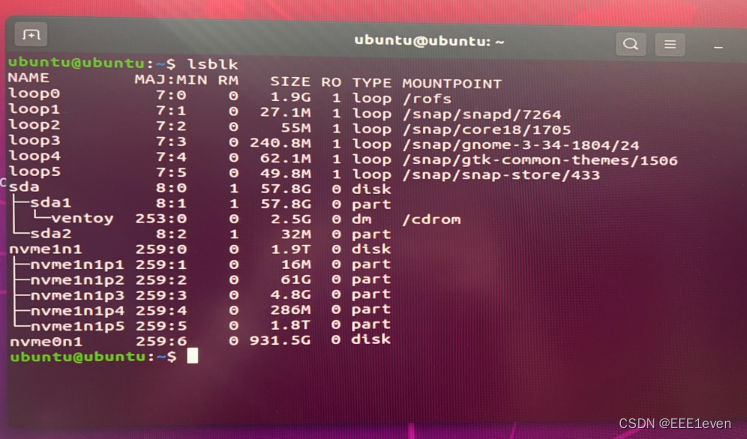Click the loop2 device name

pyautogui.click(x=34, y=125)
